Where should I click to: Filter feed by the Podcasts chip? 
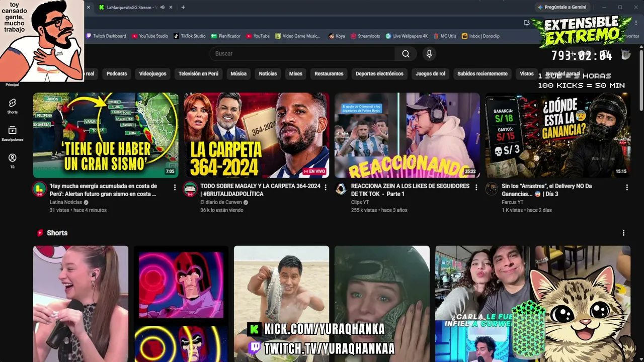pos(117,73)
